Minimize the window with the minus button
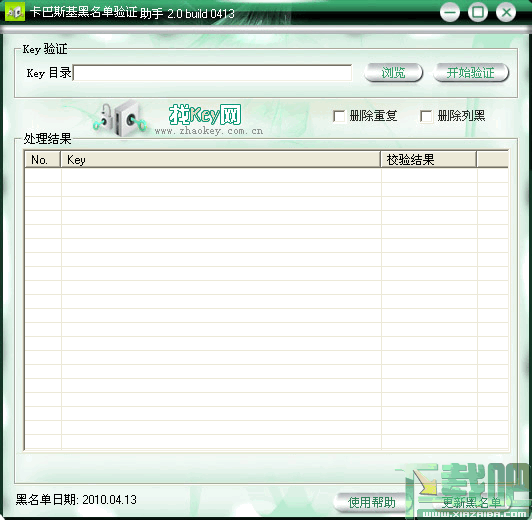The width and height of the screenshot is (532, 520). tap(450, 13)
